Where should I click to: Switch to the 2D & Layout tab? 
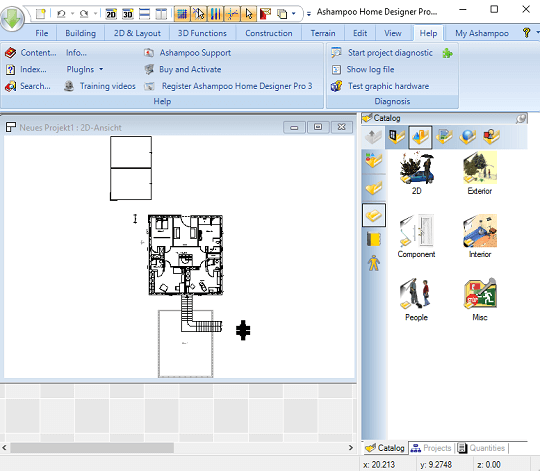click(137, 33)
